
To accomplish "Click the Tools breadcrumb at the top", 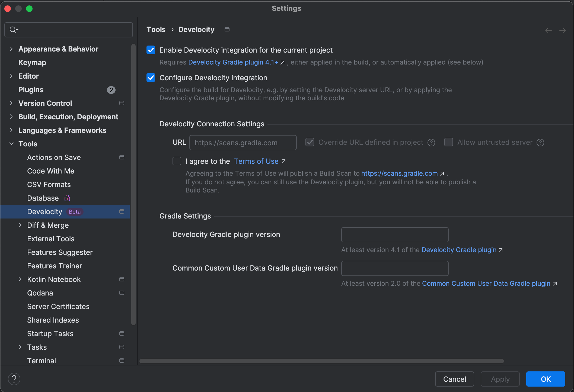I will click(x=156, y=29).
